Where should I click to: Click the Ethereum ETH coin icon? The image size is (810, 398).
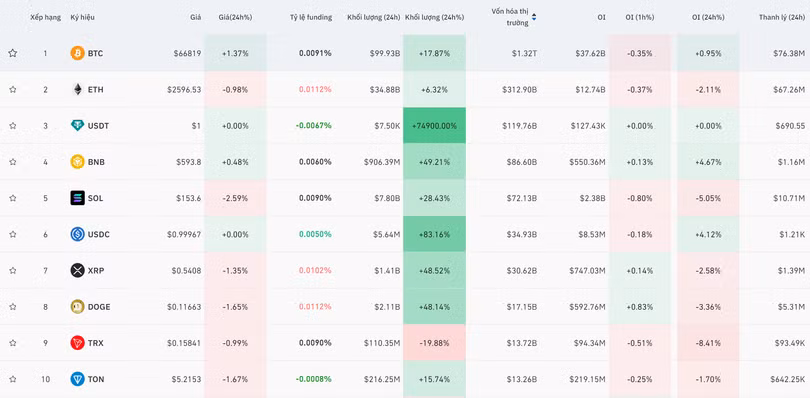(x=77, y=89)
